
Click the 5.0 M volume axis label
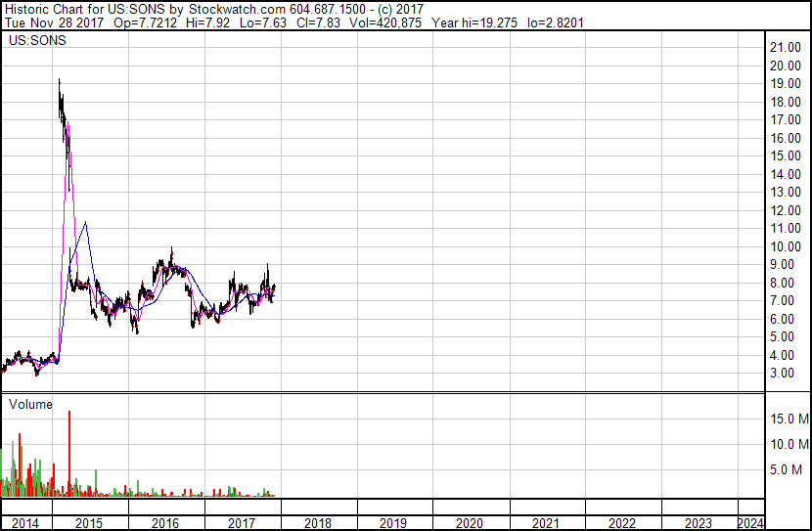(x=786, y=470)
